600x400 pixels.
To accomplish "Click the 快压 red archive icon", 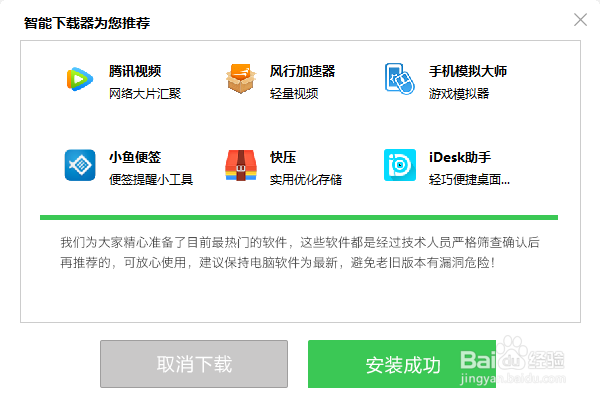I will point(241,165).
